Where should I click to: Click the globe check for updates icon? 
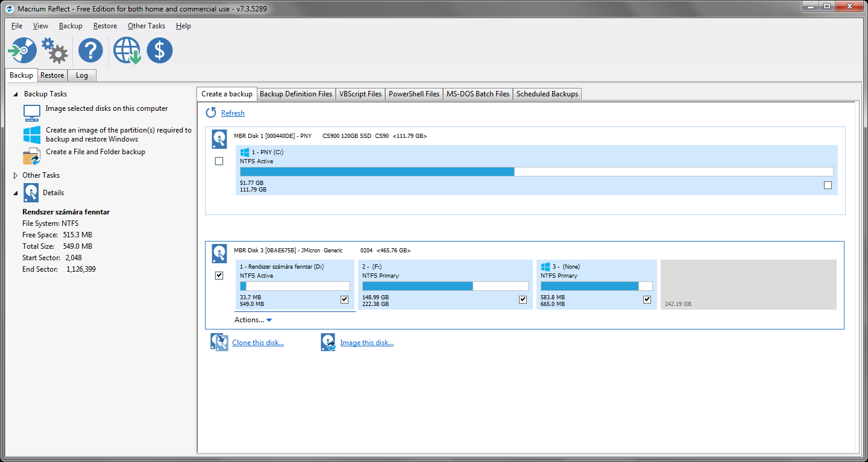(x=127, y=51)
